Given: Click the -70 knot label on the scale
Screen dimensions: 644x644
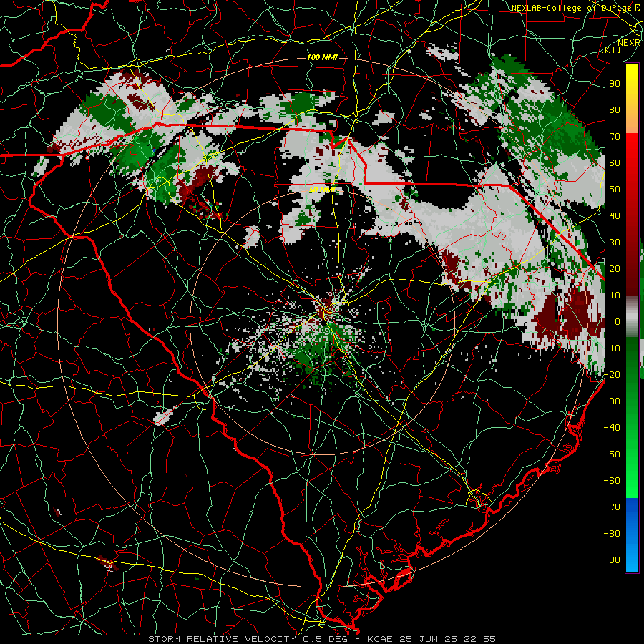Looking at the screenshot, I should pos(612,507).
